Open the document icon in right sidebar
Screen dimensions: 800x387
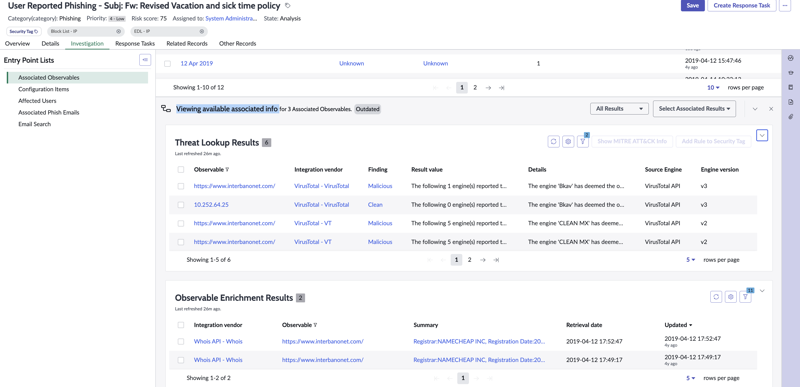791,102
